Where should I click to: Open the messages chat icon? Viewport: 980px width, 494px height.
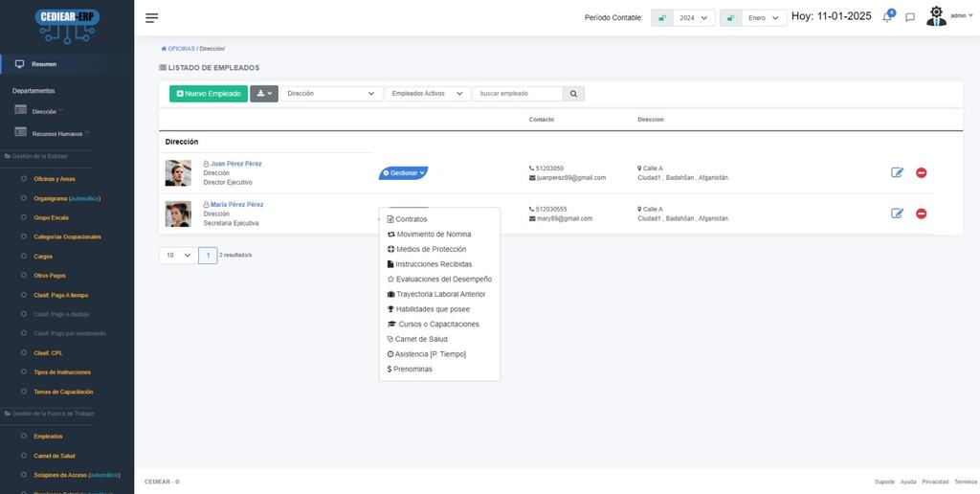click(910, 17)
